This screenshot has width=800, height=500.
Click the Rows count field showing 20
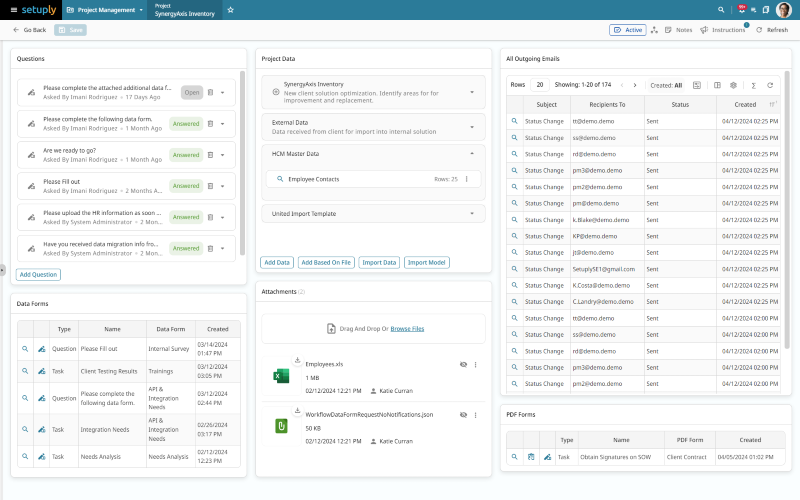(540, 85)
